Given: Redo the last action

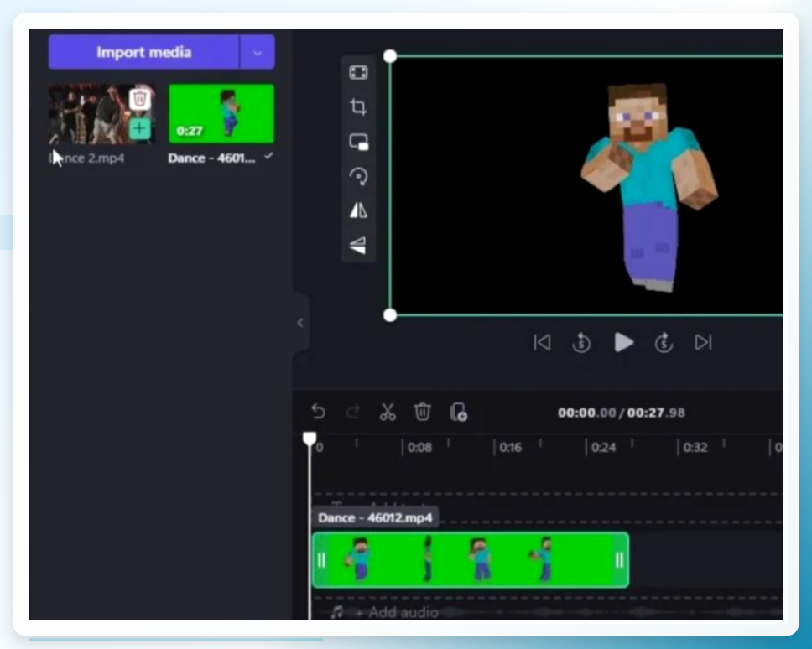Looking at the screenshot, I should pos(353,412).
